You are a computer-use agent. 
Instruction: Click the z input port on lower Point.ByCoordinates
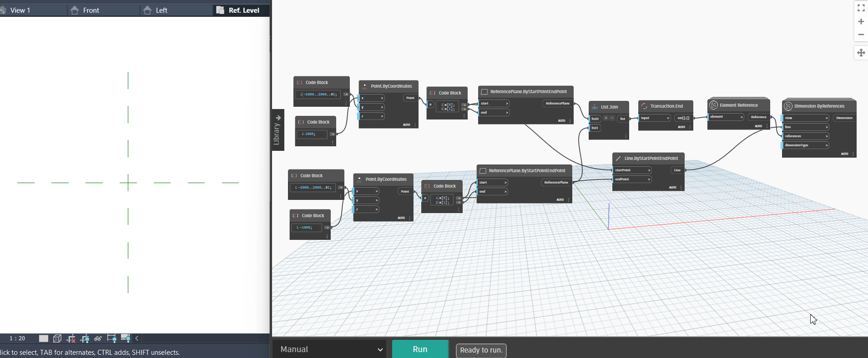367,209
